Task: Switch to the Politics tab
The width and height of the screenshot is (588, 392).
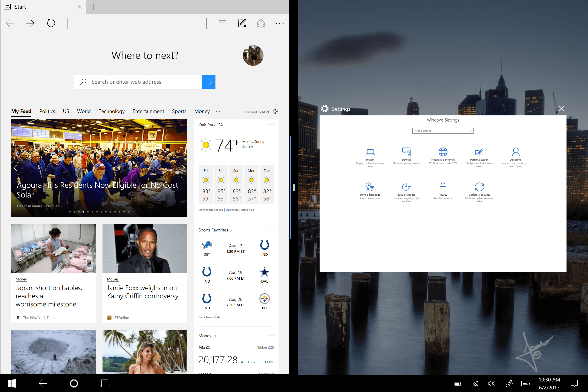Action: 47,111
